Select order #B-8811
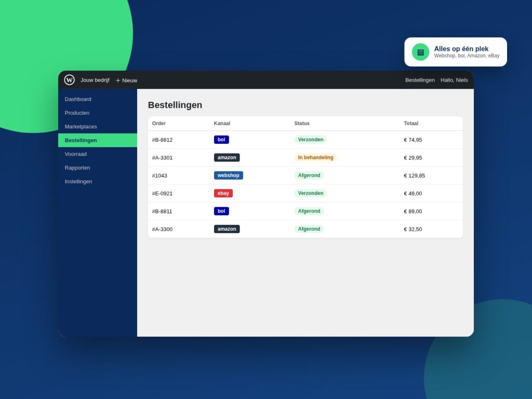The image size is (532, 399). click(x=162, y=211)
